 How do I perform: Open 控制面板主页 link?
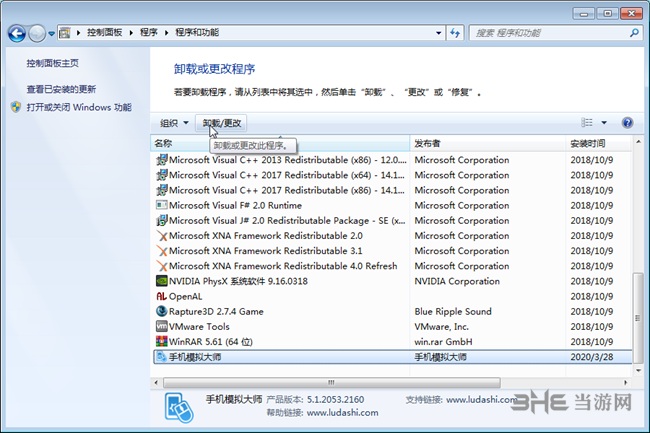53,63
